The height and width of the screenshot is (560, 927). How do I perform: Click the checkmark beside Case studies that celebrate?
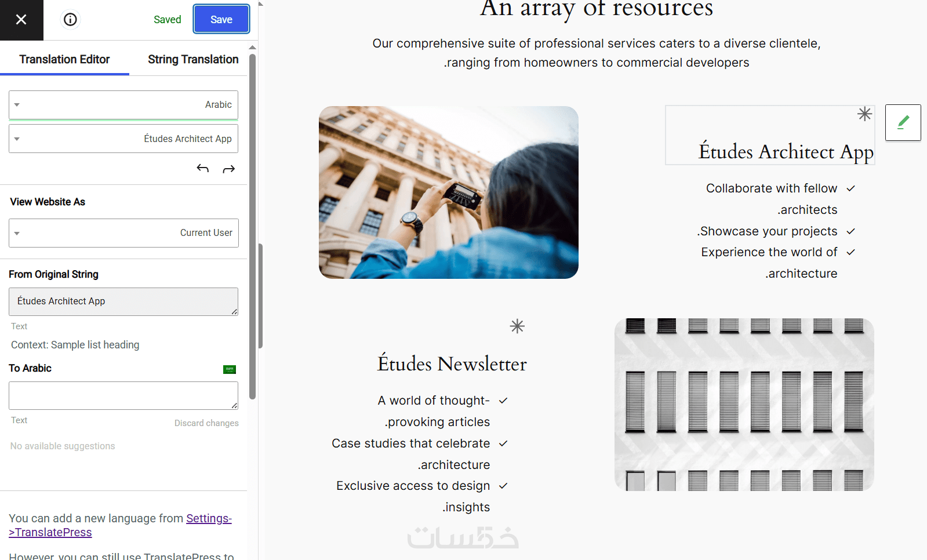click(x=503, y=443)
